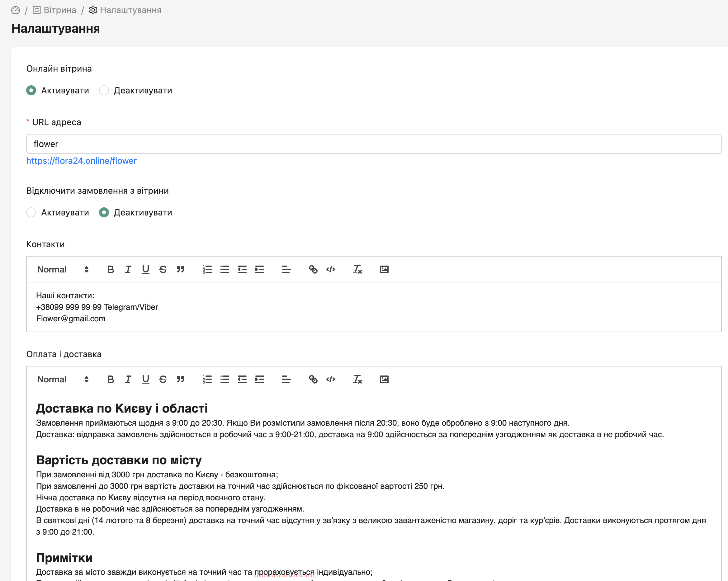Open Normal heading dropdown in Контакти editor
This screenshot has width=728, height=581.
[63, 269]
